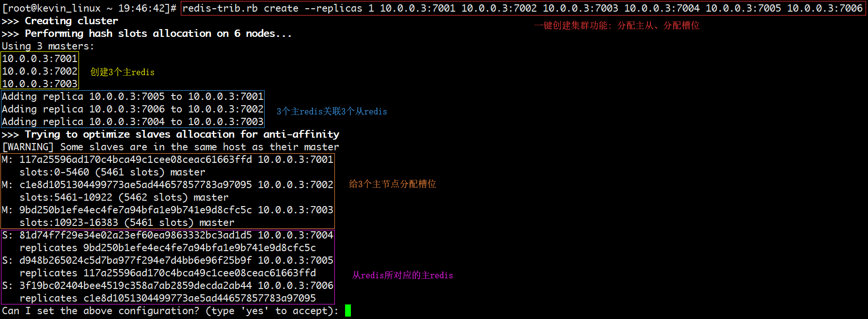Click the shell prompt "[root@kevin_linux ~ 19:46:42]#"

(89, 8)
